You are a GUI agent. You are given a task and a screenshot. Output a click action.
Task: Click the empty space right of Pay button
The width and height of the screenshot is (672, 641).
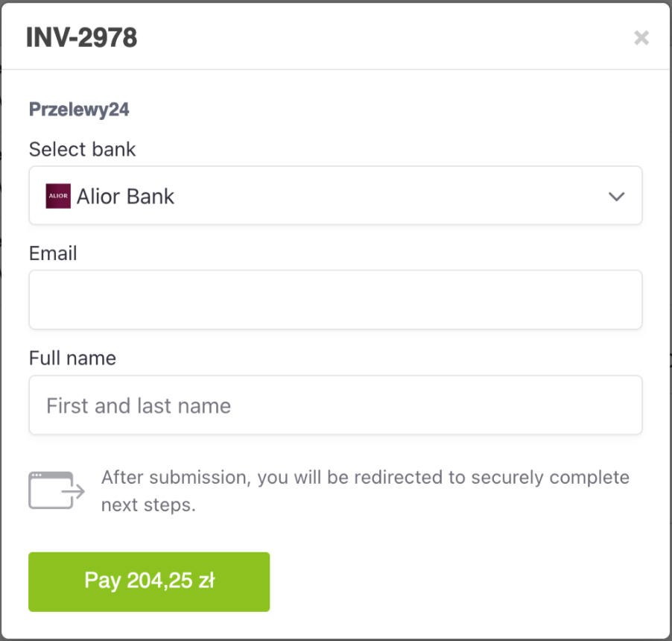[456, 582]
